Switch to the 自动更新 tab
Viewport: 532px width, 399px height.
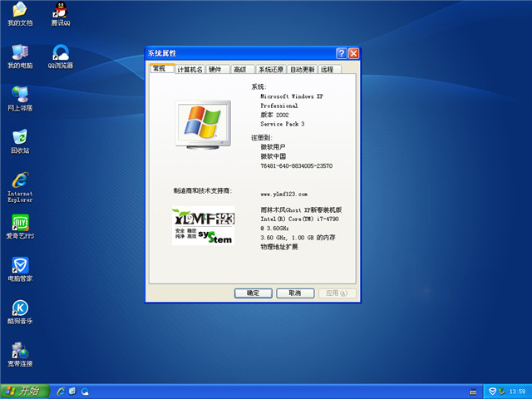pyautogui.click(x=303, y=69)
